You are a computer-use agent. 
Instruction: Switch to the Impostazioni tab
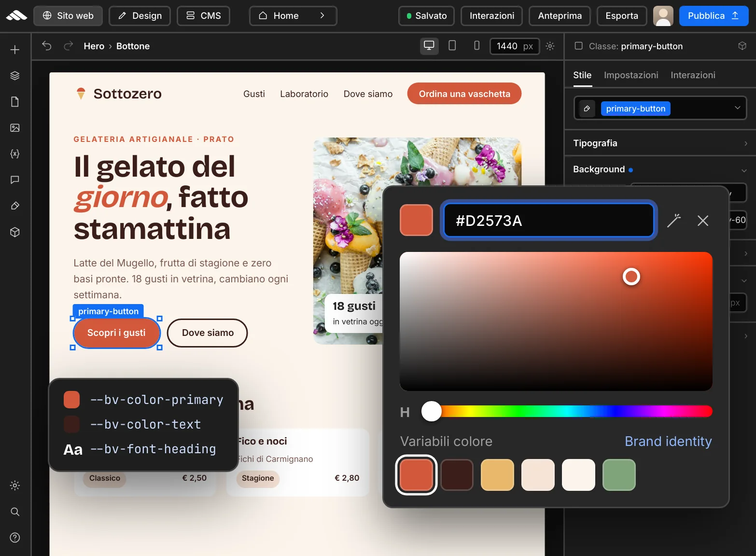pyautogui.click(x=631, y=75)
